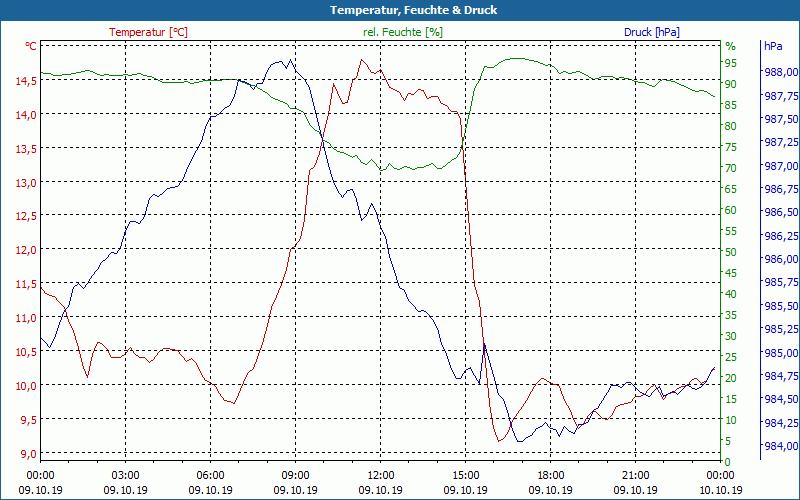The width and height of the screenshot is (800, 500).
Task: Click the "21:00" time axis label
Action: point(635,476)
